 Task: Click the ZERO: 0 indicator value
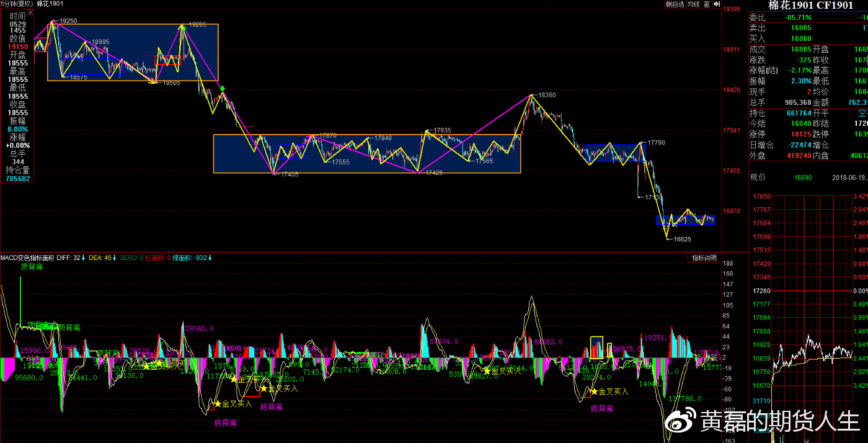(x=131, y=257)
